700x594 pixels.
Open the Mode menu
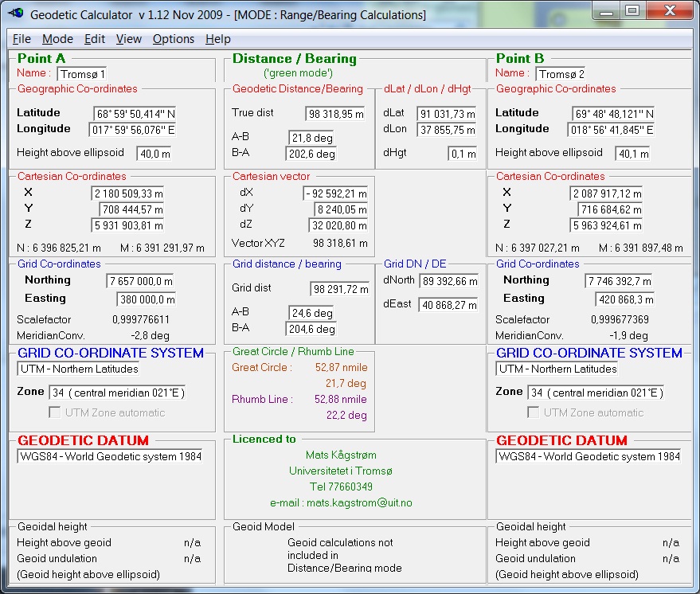57,38
